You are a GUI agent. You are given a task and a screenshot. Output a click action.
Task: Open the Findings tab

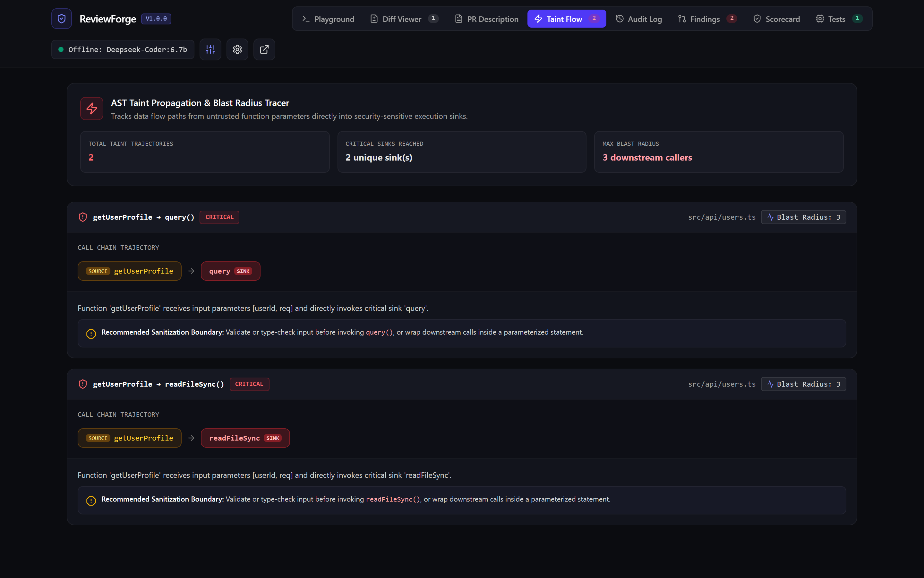point(707,19)
